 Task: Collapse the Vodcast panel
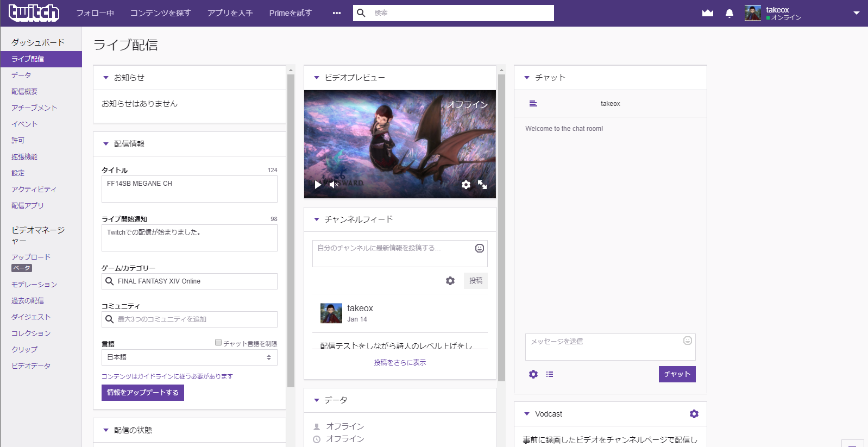(527, 414)
